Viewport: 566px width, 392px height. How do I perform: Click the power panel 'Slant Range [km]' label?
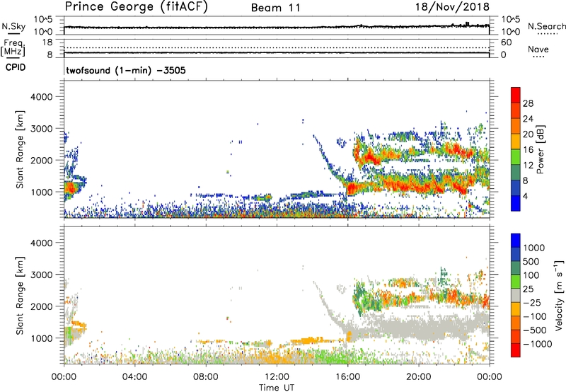click(x=20, y=149)
